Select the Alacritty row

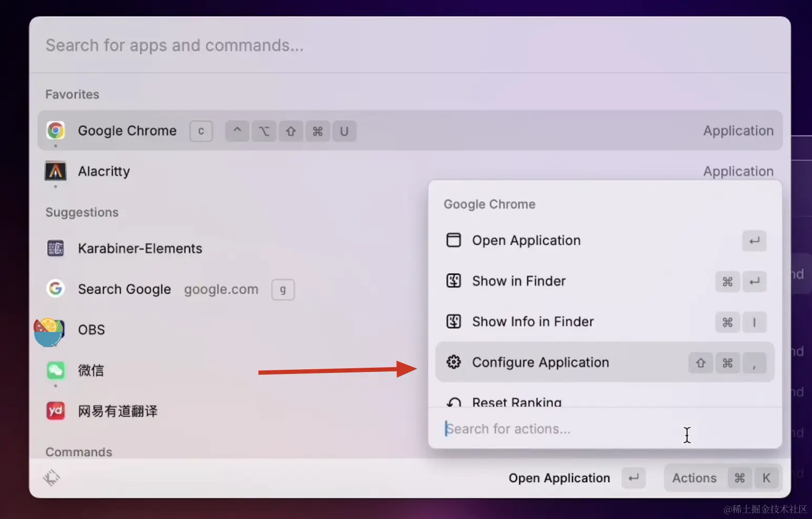[x=410, y=171]
